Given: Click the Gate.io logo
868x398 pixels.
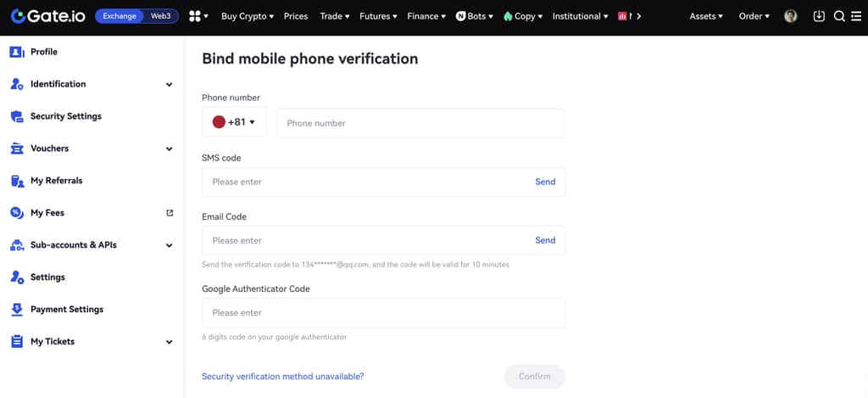Looking at the screenshot, I should tap(47, 16).
